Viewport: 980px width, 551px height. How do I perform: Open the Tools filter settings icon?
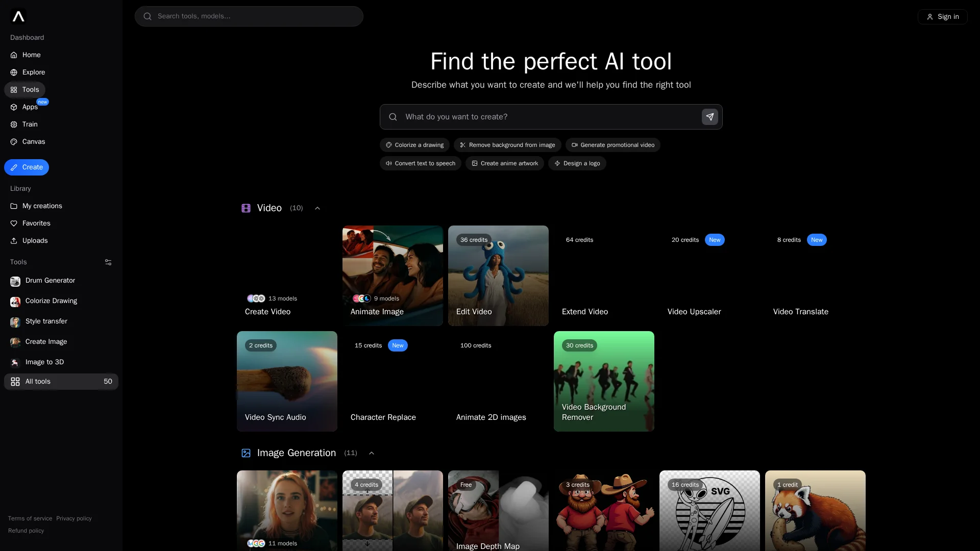108,262
